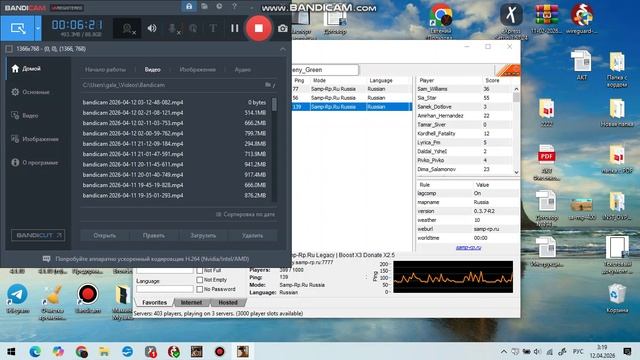Switch to the Favorites tab in SA-MP browser
Screen dimensions: 640x360
[154, 302]
